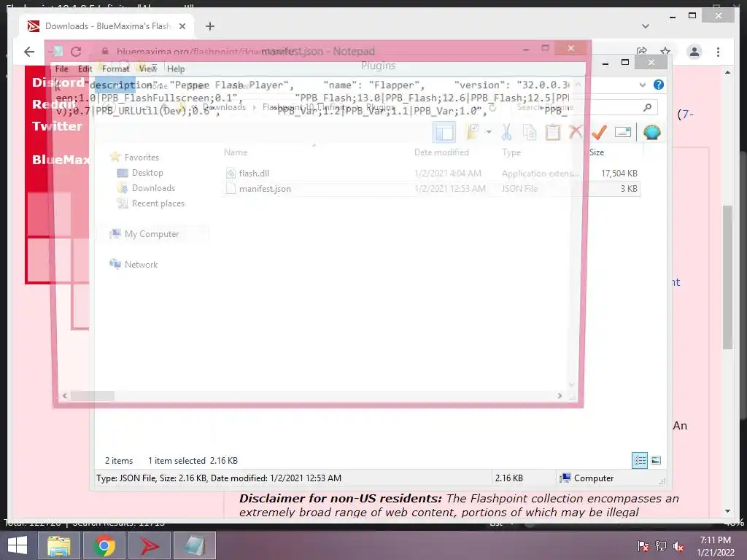Open Chrome's three-dot menu

[x=718, y=52]
